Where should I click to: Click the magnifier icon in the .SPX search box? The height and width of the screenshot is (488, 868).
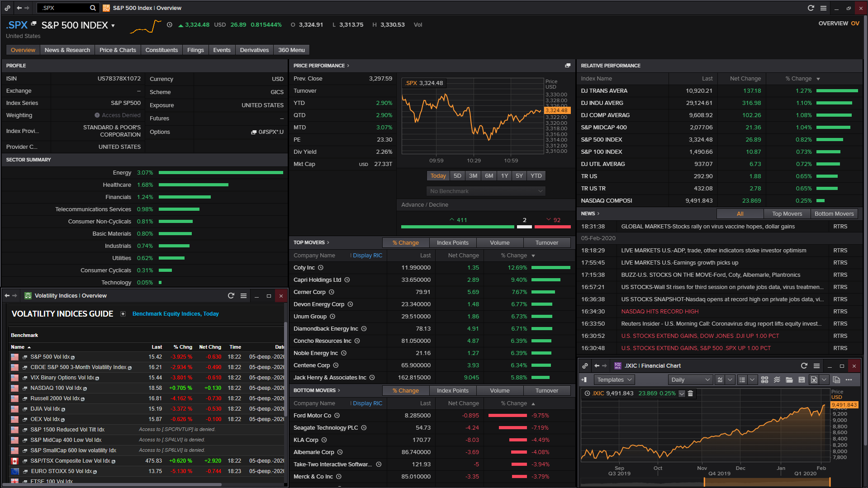tap(93, 8)
